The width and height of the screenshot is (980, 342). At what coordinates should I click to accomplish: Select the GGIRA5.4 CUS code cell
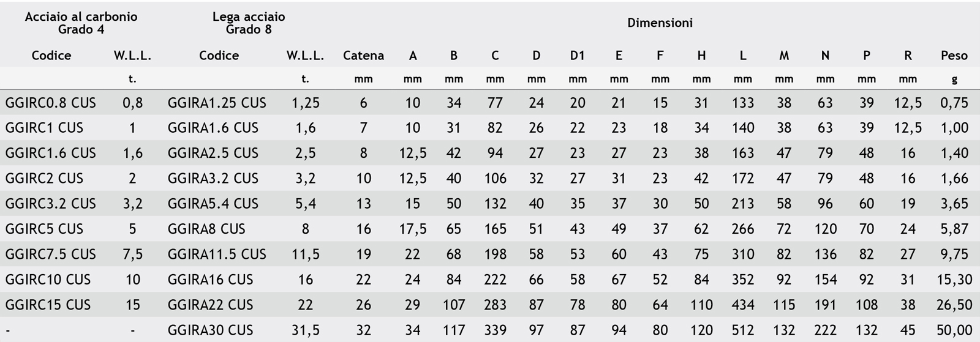tap(213, 204)
